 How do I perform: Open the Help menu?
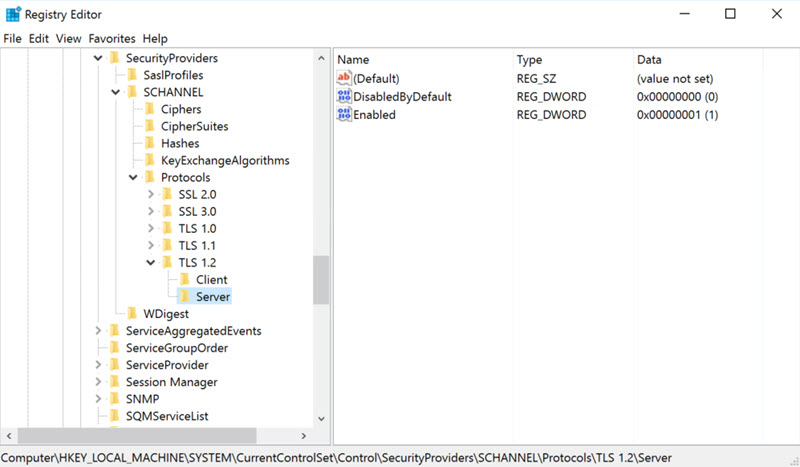click(x=155, y=38)
